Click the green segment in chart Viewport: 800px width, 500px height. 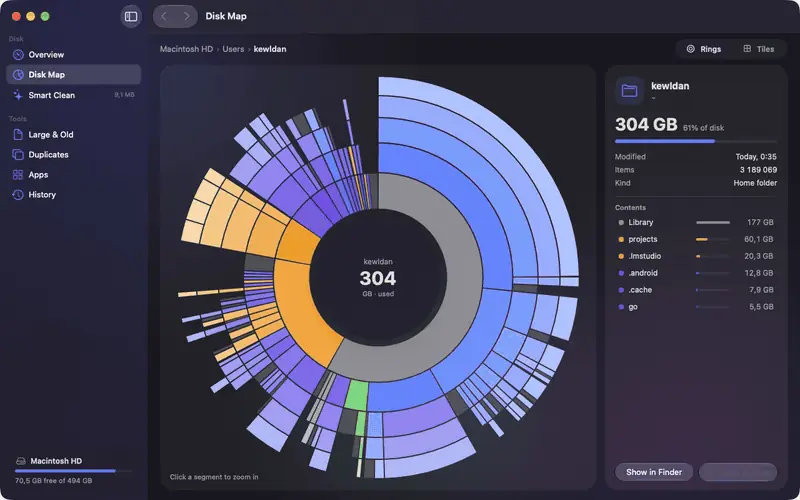tap(357, 394)
